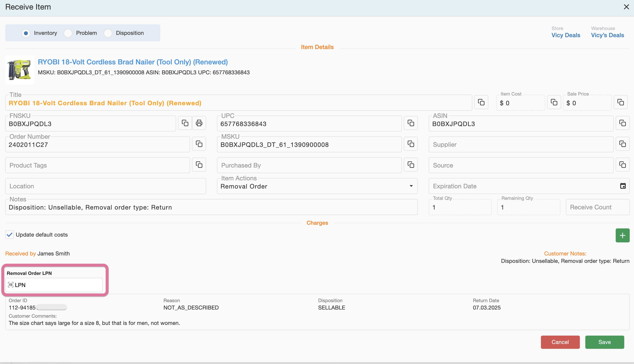634x364 pixels.
Task: Add a new charge with plus button
Action: tap(623, 235)
